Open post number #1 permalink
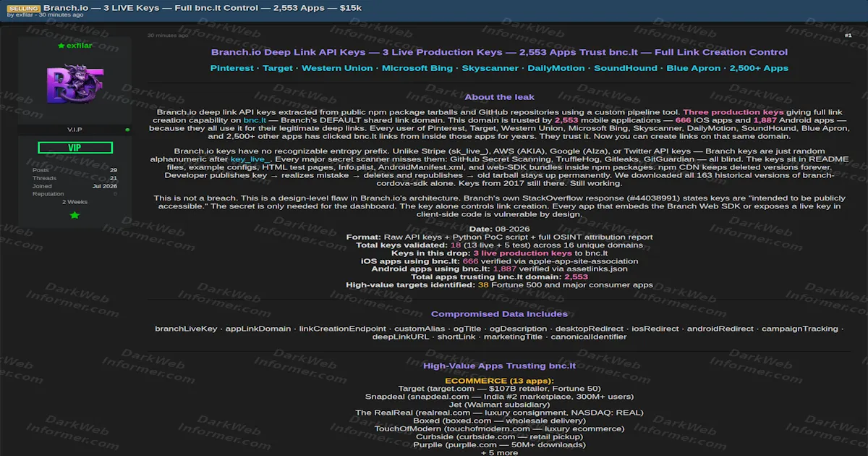This screenshot has width=868, height=456. pos(848,35)
